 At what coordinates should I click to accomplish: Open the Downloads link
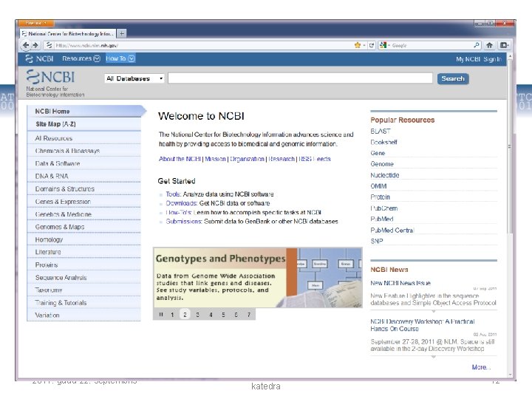pos(182,203)
